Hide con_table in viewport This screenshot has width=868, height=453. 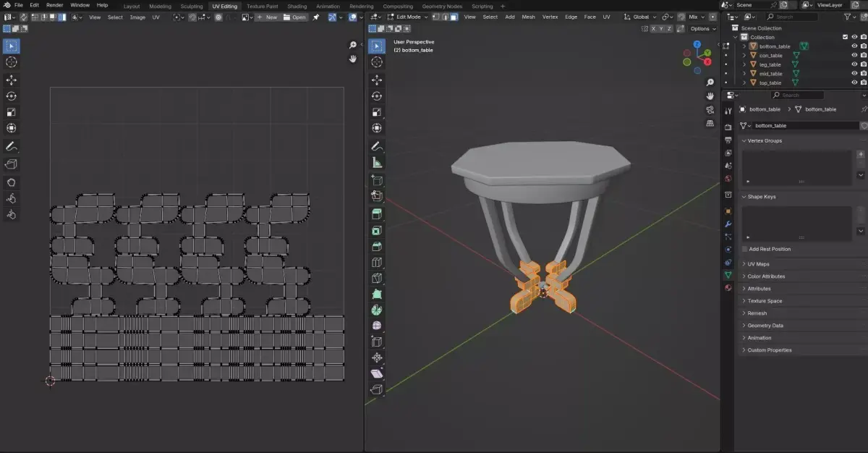point(854,55)
